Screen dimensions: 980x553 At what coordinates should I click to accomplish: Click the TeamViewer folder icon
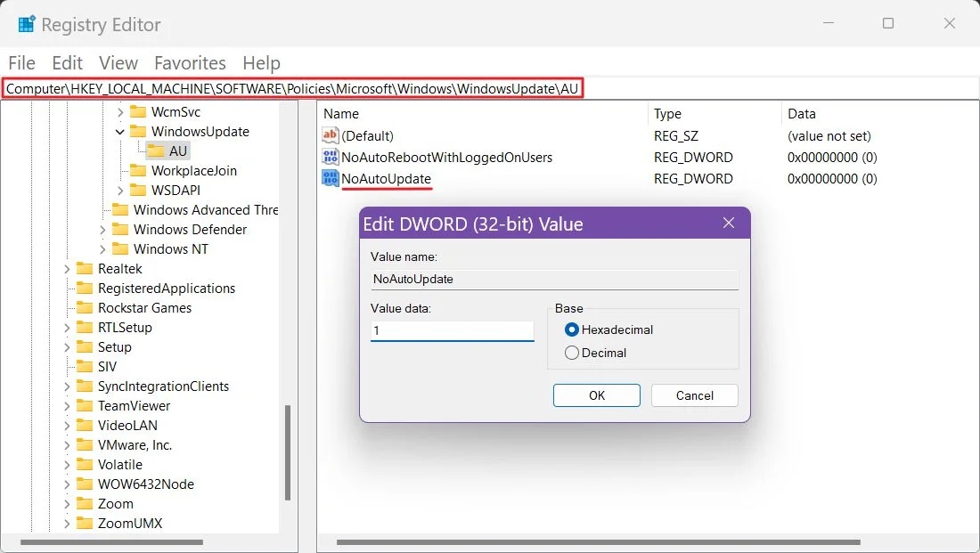pos(85,405)
